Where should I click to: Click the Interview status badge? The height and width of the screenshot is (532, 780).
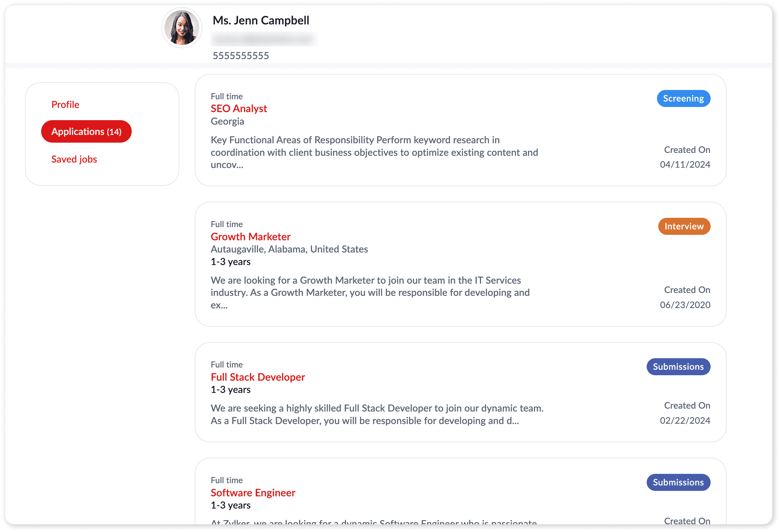(x=684, y=226)
